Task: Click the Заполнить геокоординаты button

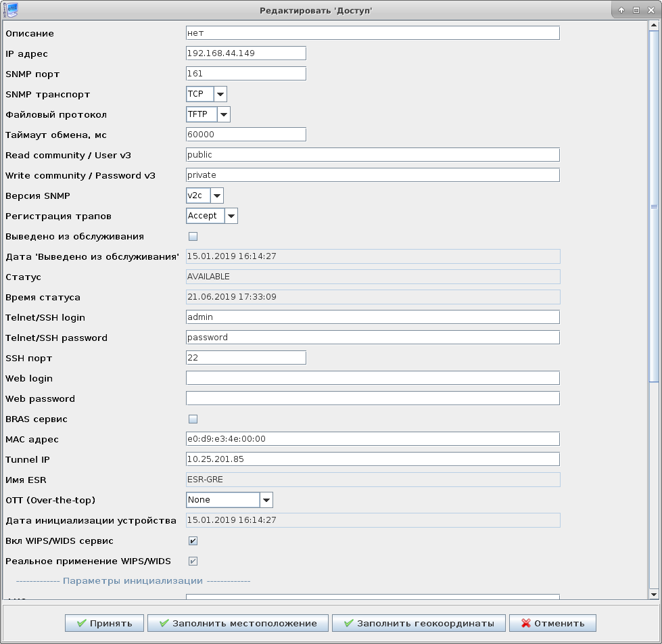Action: click(x=419, y=623)
